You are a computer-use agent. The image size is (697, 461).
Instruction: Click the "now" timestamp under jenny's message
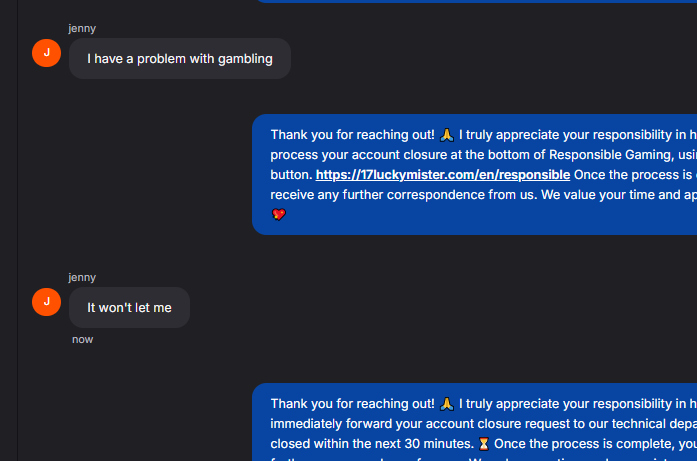(82, 340)
